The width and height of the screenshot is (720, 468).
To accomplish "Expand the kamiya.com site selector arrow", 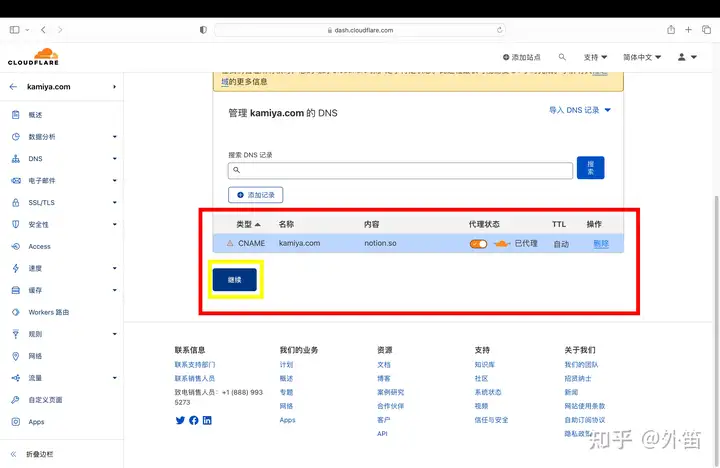I will pyautogui.click(x=114, y=87).
